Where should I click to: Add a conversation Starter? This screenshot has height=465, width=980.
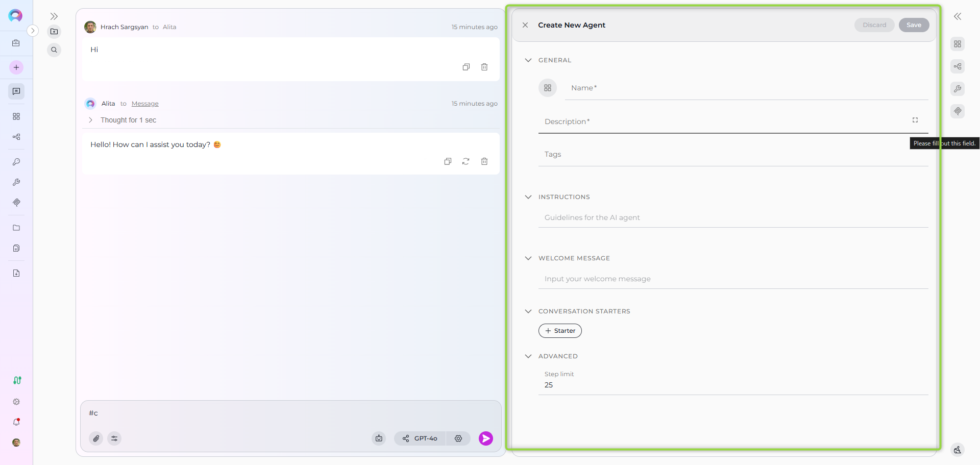pyautogui.click(x=560, y=331)
